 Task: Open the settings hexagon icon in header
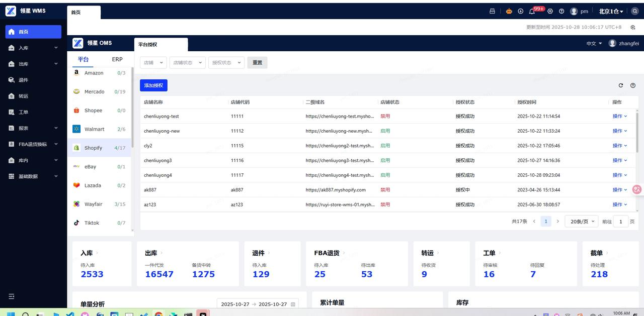(x=550, y=11)
